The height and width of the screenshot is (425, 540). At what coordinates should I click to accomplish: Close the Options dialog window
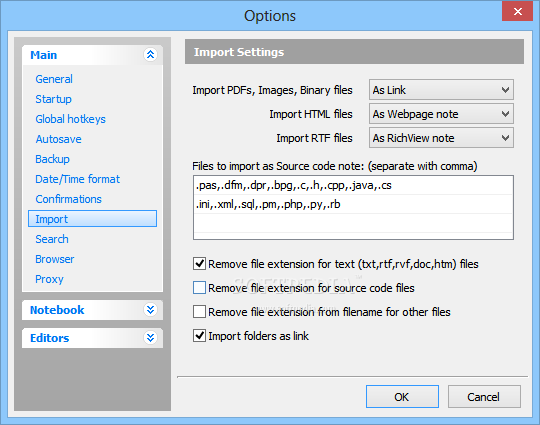click(x=517, y=11)
